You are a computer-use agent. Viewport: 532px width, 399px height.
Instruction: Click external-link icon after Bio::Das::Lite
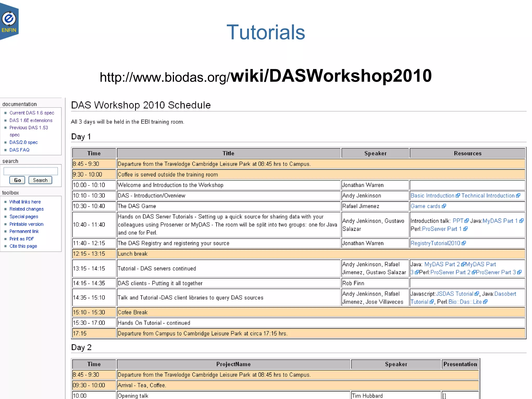pos(485,302)
